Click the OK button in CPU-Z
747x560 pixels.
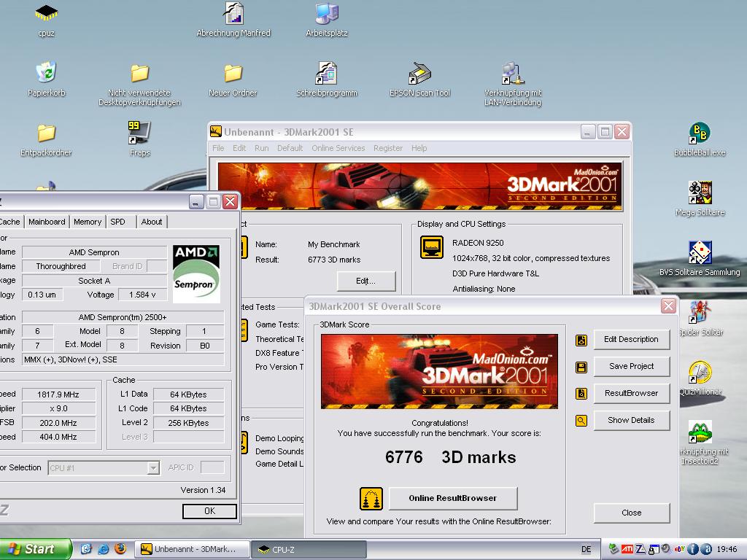click(209, 511)
